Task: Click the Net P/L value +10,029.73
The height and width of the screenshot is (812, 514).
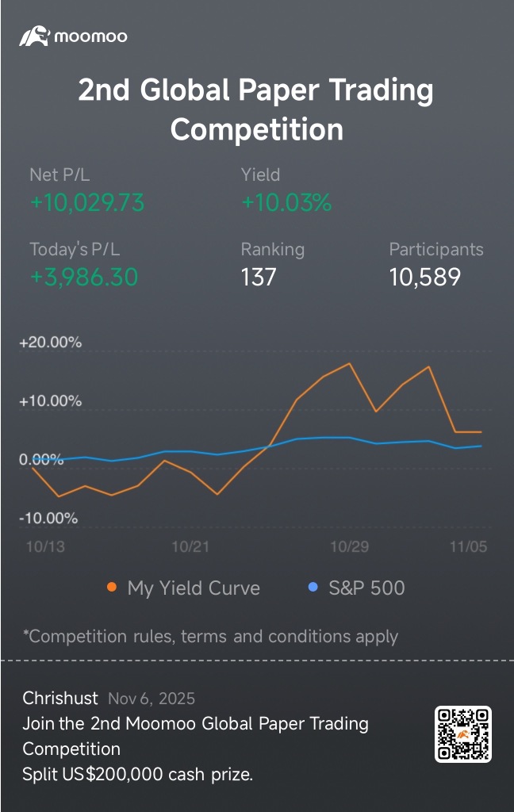Action: [x=87, y=203]
